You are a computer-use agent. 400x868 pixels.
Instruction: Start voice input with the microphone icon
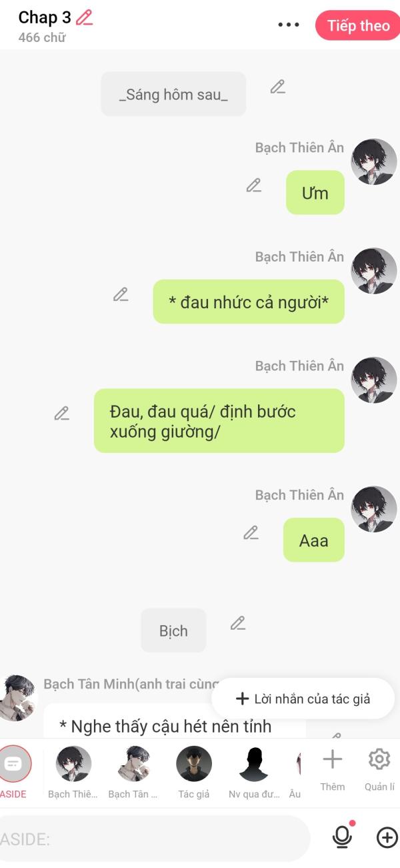point(343,837)
